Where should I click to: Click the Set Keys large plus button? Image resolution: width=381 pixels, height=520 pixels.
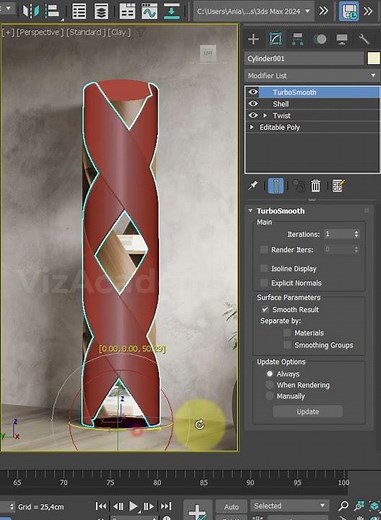[197, 510]
